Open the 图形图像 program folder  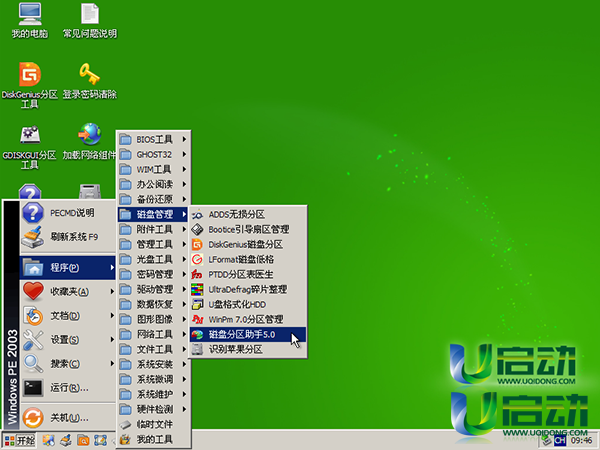153,319
